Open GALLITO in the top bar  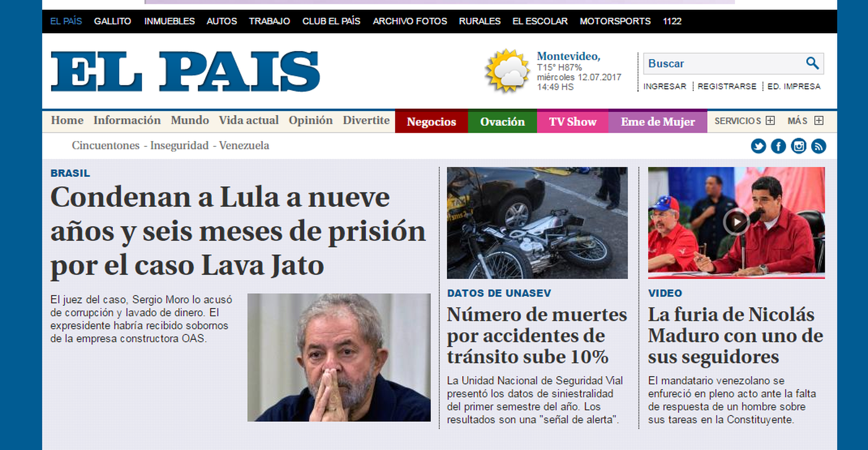point(112,21)
